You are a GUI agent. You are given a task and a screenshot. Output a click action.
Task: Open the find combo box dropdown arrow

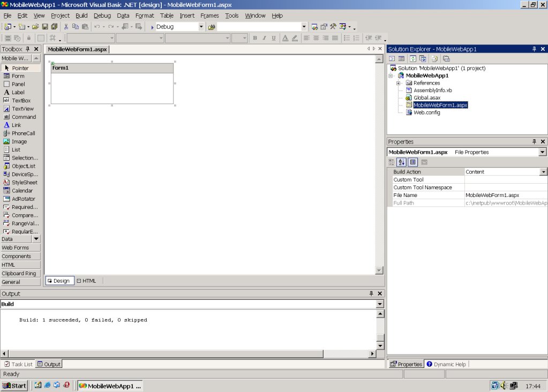click(304, 27)
